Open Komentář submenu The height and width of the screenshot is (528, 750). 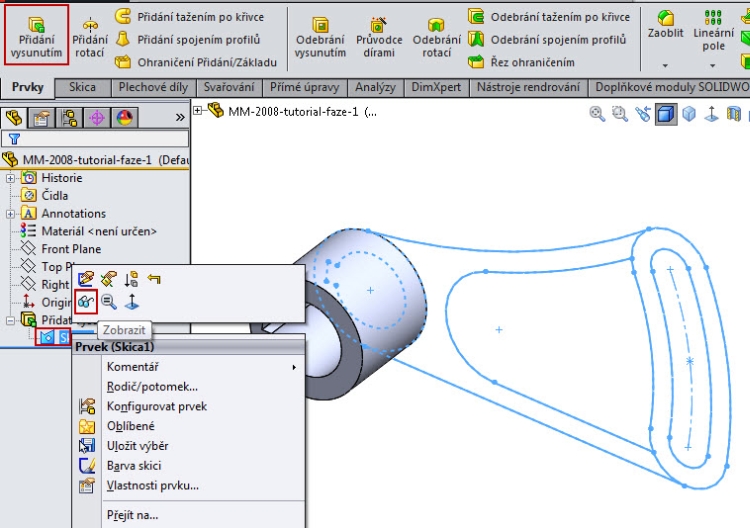click(188, 367)
